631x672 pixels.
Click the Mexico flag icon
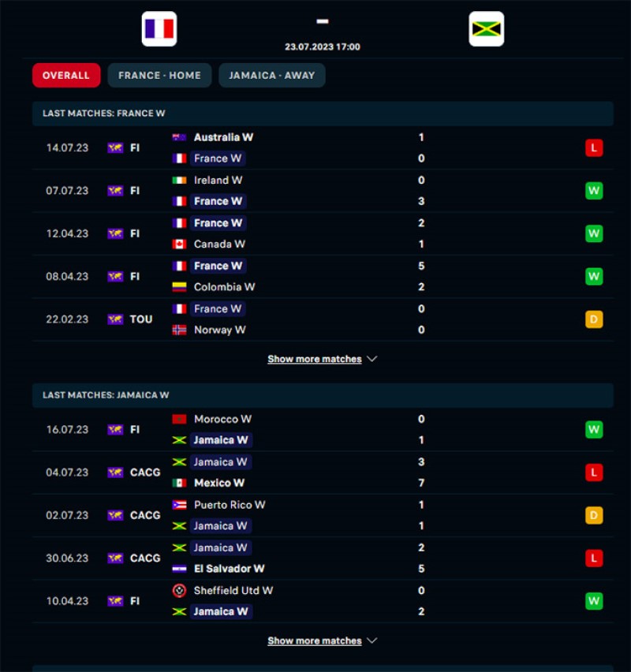(x=180, y=483)
